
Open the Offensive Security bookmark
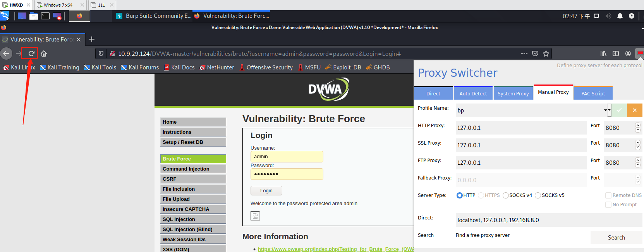(x=266, y=67)
